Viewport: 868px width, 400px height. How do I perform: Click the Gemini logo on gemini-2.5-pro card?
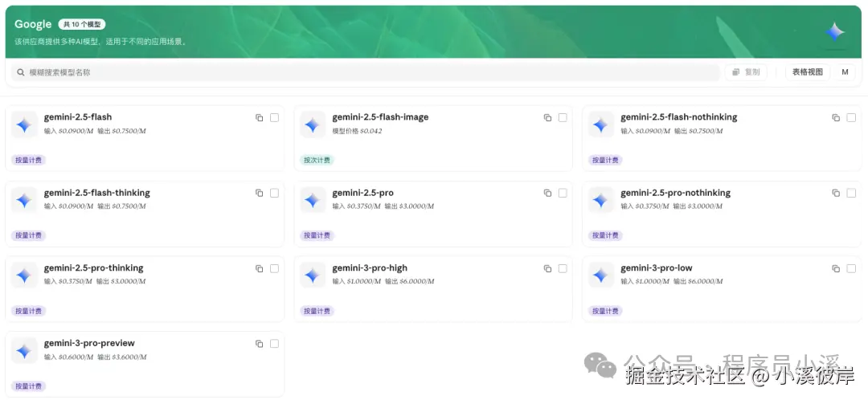tap(313, 200)
